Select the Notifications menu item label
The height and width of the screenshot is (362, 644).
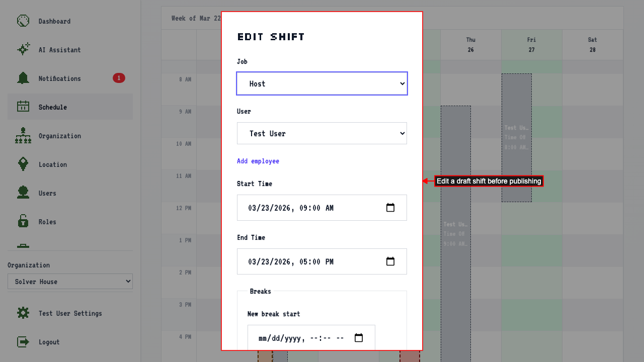60,78
